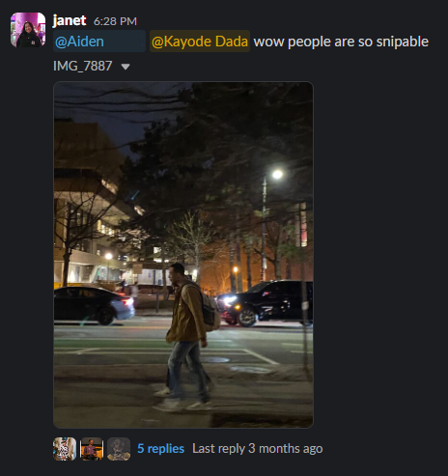This screenshot has width=448, height=476.
Task: Click the walking man in the photo
Action: point(186,336)
